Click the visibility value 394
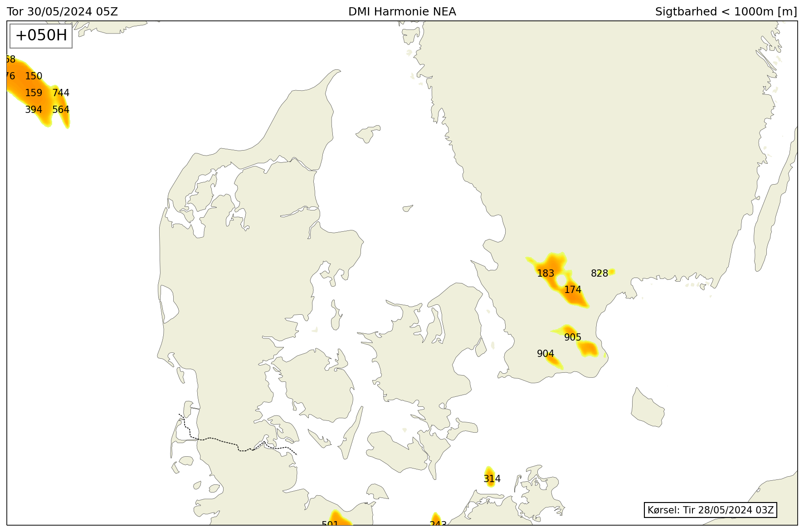Screen dimensions: 804x532 34,110
